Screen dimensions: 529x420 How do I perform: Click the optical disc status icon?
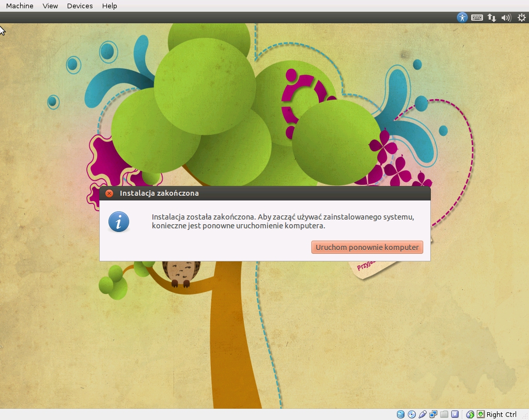[x=412, y=414]
